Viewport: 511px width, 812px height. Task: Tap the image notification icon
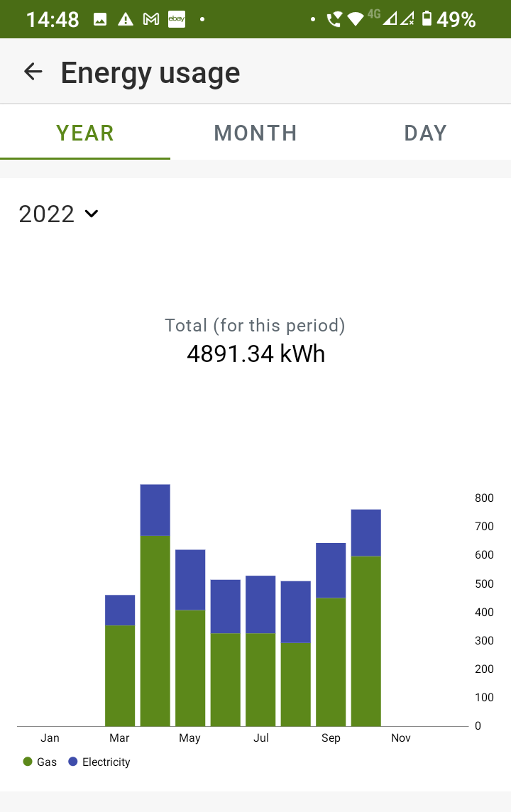pos(100,19)
